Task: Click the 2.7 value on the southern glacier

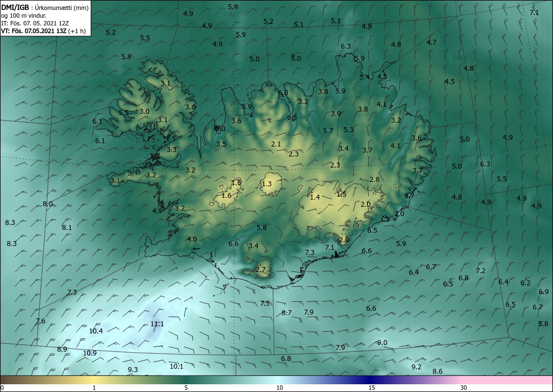Action: (x=260, y=270)
